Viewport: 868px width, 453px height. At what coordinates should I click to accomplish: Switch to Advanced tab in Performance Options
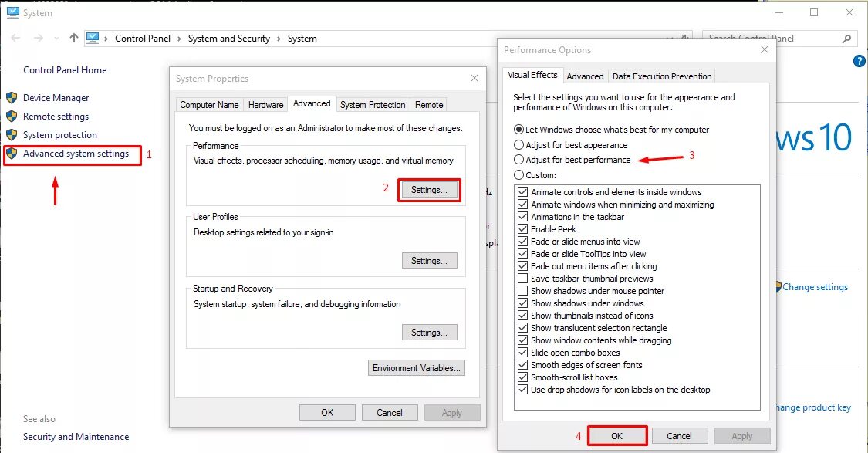coord(585,76)
